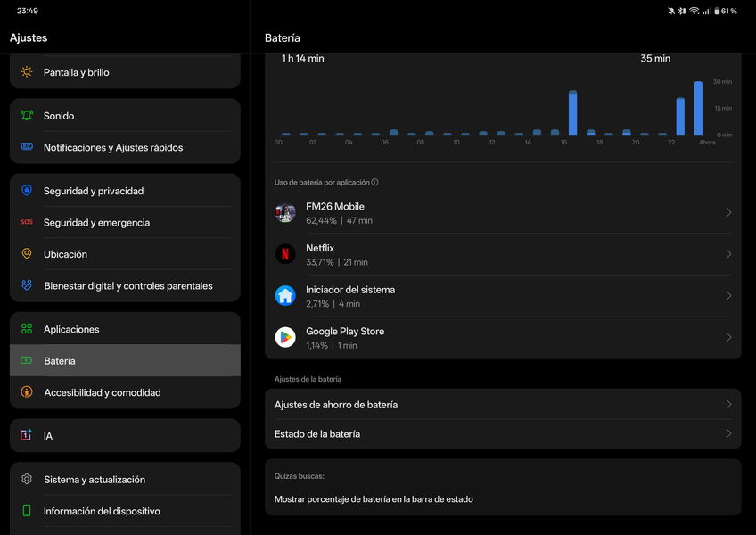Expand FM26 Mobile usage details chevron
Screen dimensions: 756x535
pyautogui.click(x=728, y=213)
